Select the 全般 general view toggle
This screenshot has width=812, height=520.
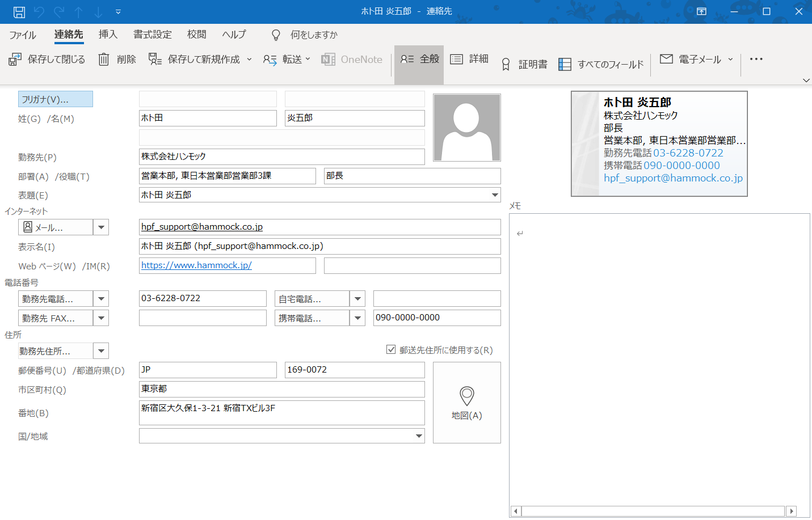419,60
